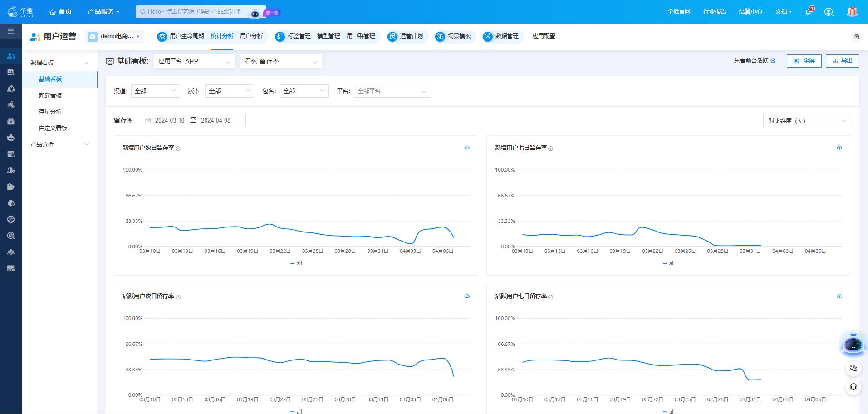Open 产品服务 dropdown menu

(103, 12)
